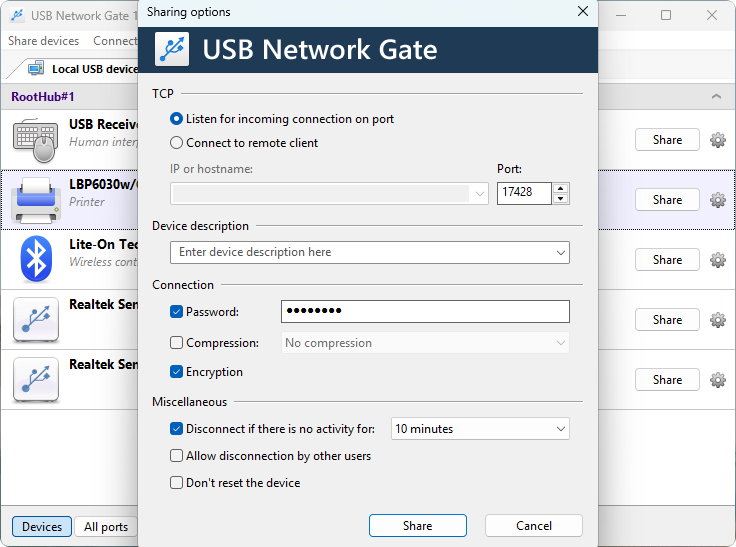Enable Allow disconnection by other users
736x547 pixels.
tap(176, 456)
